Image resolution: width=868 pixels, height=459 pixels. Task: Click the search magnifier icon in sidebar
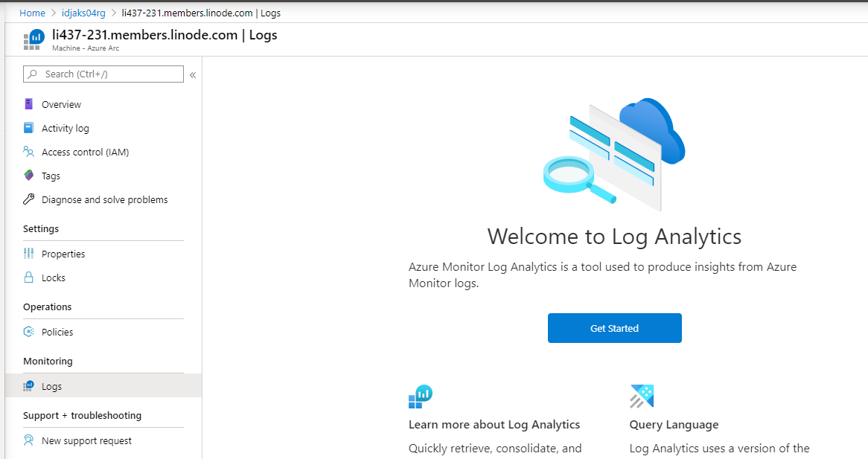click(33, 74)
